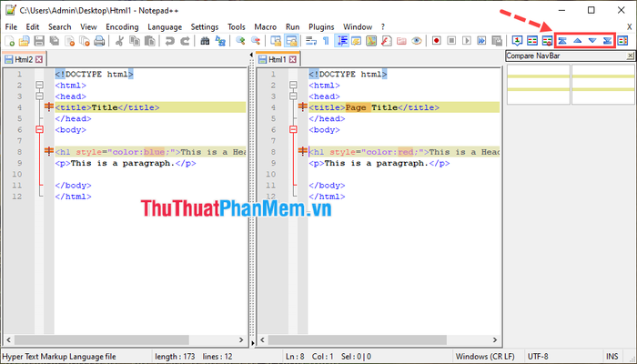Toggle the Compare NavBar toolbar icon
Image resolution: width=637 pixels, height=364 pixels.
[x=622, y=41]
